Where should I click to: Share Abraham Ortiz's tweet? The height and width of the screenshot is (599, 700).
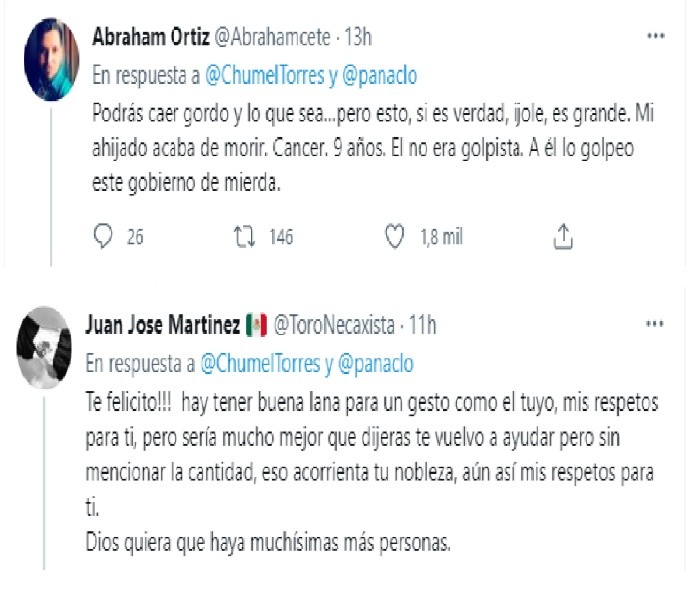point(562,237)
